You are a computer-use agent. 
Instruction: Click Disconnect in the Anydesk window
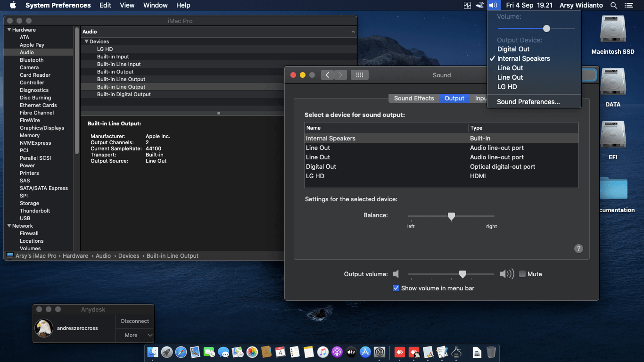135,321
